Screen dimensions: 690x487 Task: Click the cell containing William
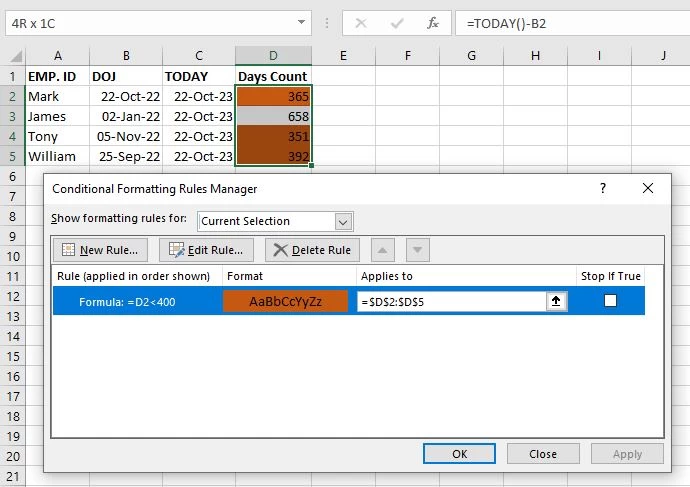tap(58, 157)
